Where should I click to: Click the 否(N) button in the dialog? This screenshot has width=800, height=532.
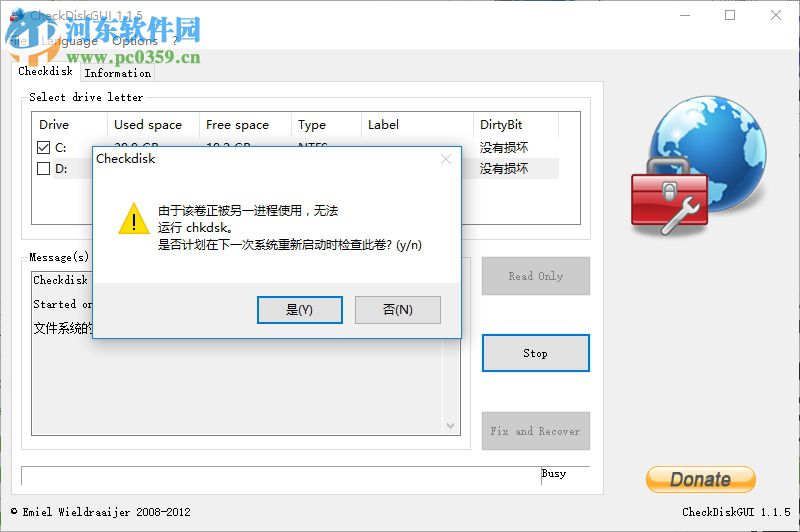coord(397,310)
